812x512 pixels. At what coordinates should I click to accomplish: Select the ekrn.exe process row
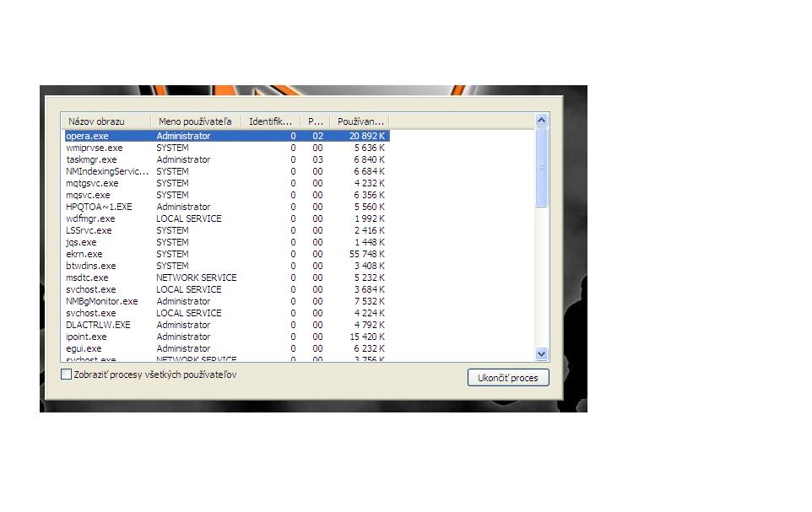[84, 254]
